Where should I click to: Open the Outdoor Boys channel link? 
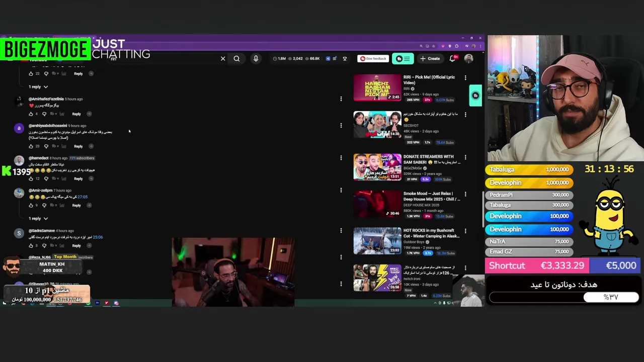pyautogui.click(x=414, y=242)
